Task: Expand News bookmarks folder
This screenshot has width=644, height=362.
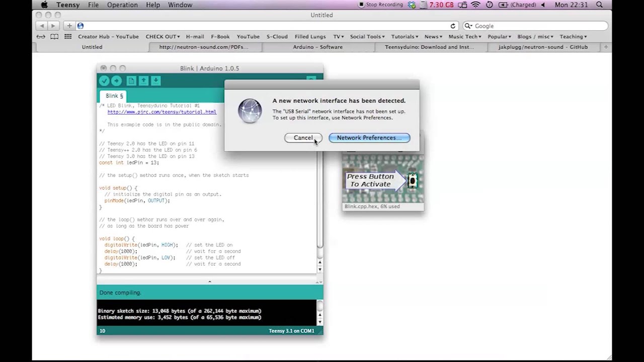Action: pos(433,37)
